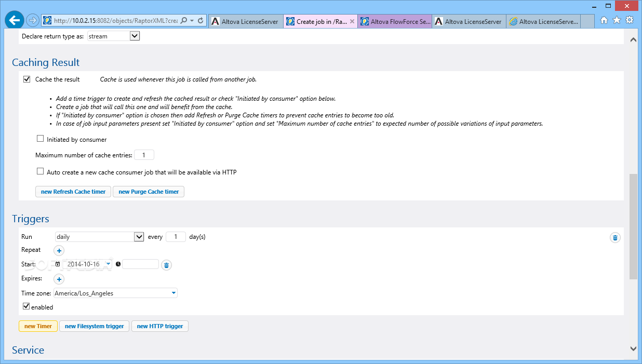
Task: Click the 'Caching Result' heading
Action: coord(46,62)
